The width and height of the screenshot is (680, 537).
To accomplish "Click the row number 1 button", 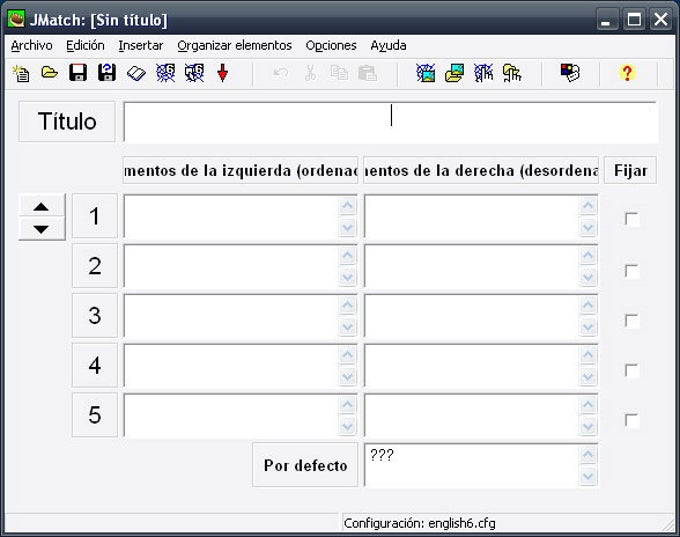I will pos(95,216).
